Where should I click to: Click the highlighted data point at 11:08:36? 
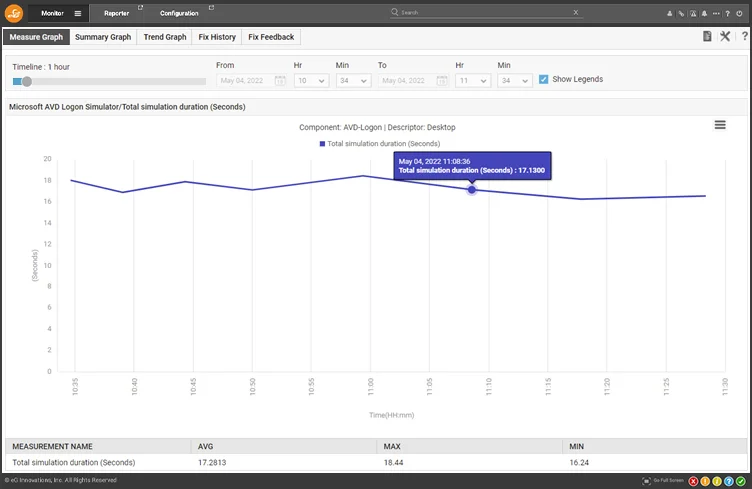(471, 190)
